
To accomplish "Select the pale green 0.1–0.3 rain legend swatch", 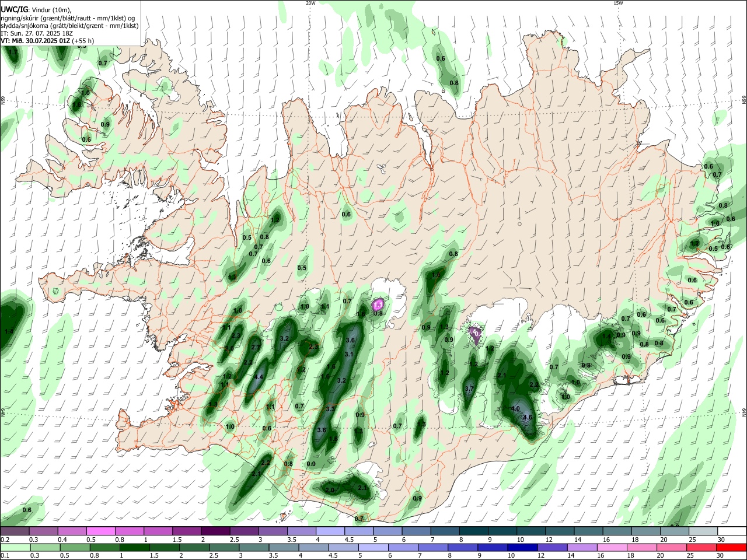I will pos(15,548).
